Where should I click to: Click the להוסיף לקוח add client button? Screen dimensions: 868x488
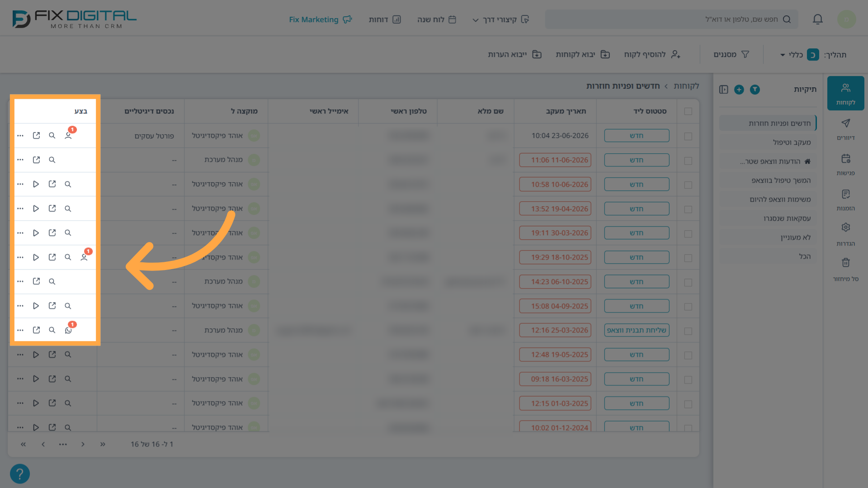coord(652,54)
